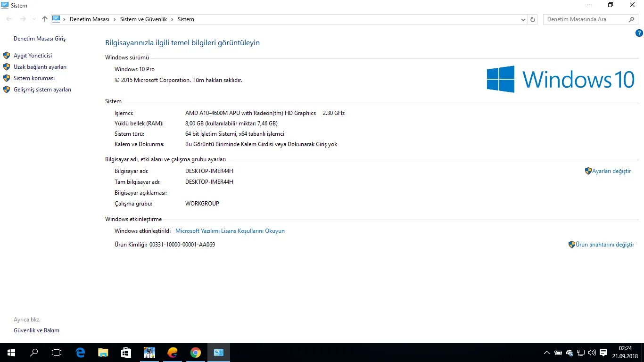644x362 pixels.
Task: Click the Windows 10 Pro text
Action: (x=134, y=69)
